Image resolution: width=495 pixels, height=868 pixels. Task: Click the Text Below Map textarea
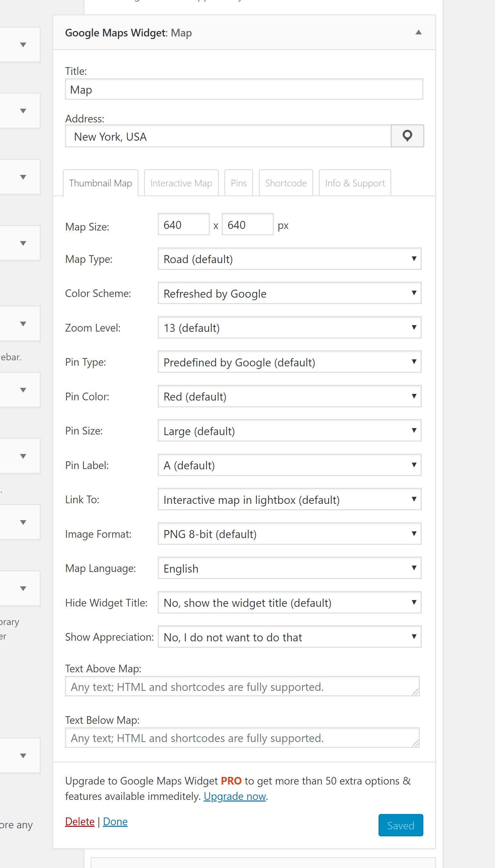coord(243,738)
